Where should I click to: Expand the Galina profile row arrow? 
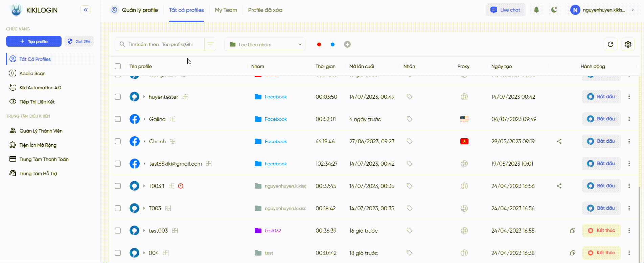click(x=144, y=119)
